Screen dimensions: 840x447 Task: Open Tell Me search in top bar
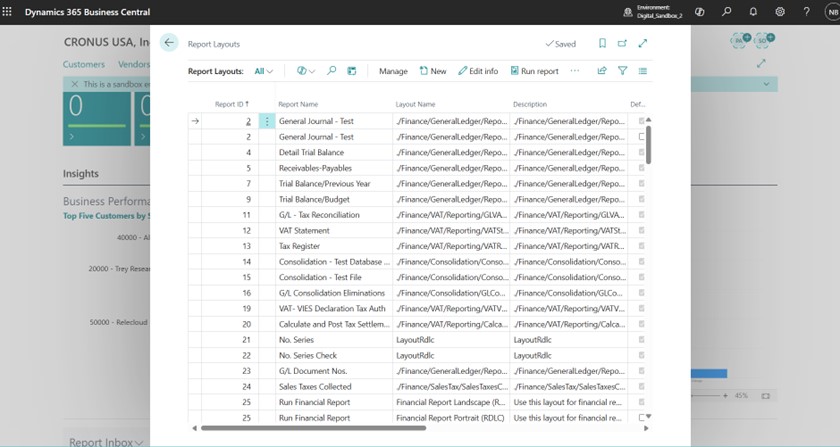726,11
